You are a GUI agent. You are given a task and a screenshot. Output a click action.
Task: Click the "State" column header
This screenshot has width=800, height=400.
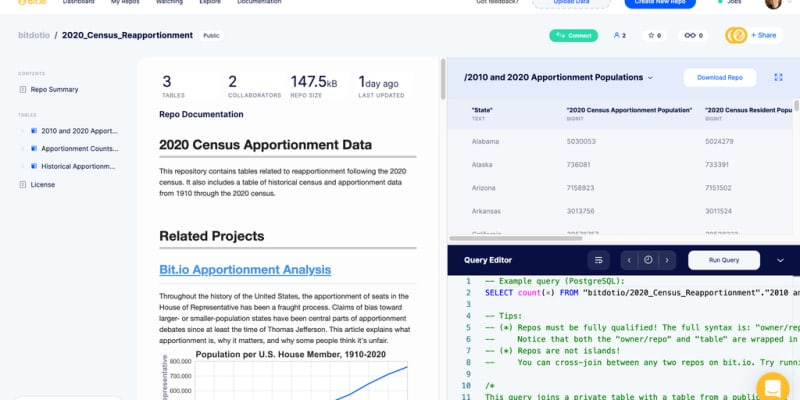click(x=482, y=110)
